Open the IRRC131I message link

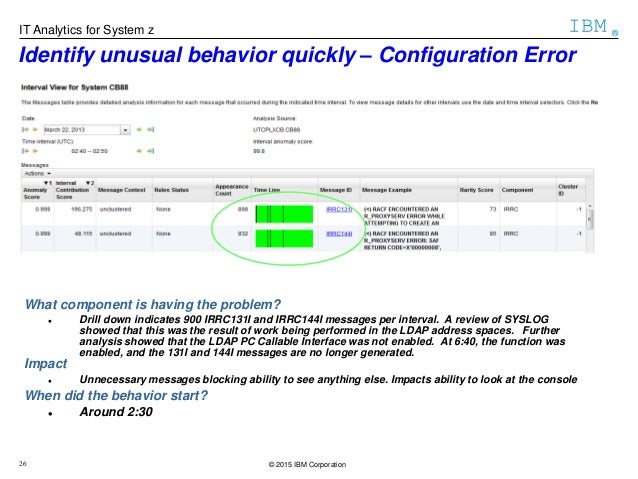[x=339, y=209]
